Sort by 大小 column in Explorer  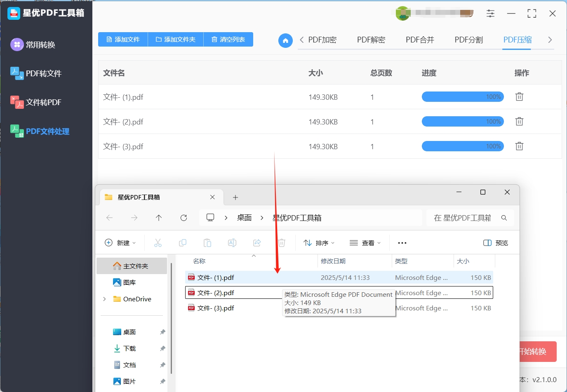pos(463,261)
